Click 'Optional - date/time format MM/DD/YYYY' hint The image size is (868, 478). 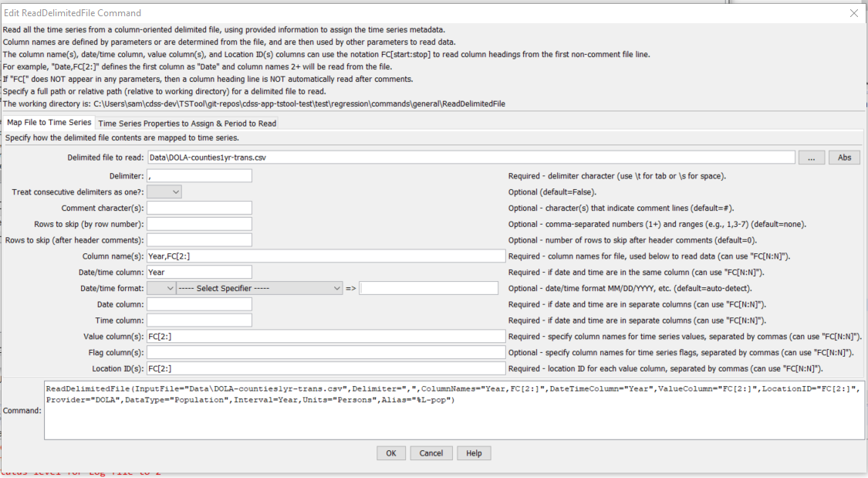click(x=630, y=289)
